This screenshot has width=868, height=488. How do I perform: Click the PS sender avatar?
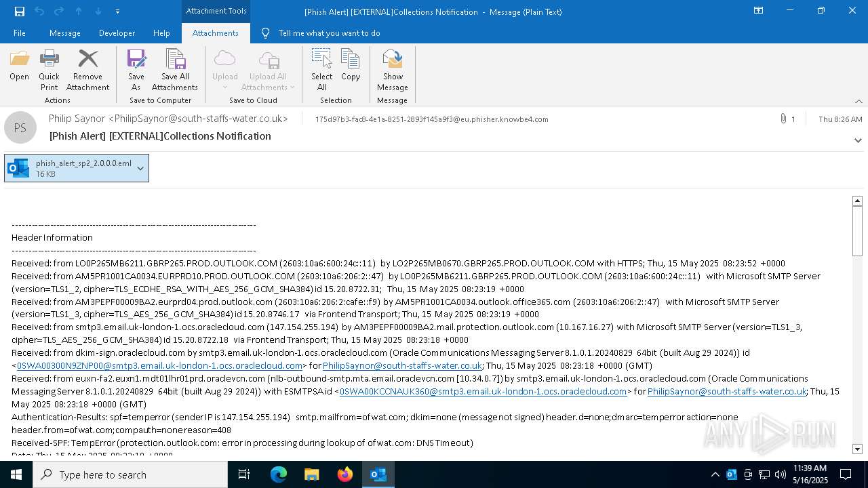coord(20,127)
